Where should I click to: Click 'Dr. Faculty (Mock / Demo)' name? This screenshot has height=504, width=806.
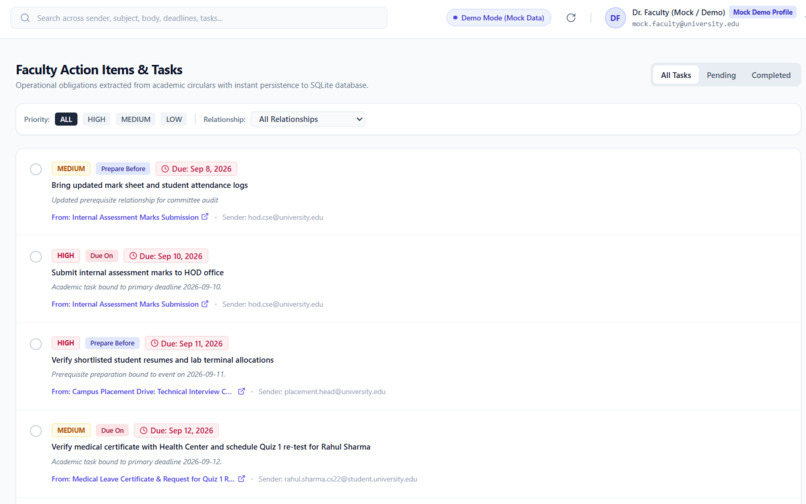click(679, 12)
